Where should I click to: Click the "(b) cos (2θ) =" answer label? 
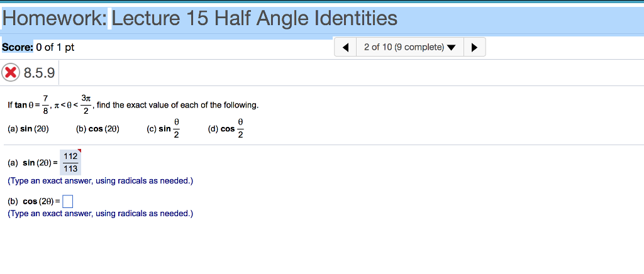point(34,202)
